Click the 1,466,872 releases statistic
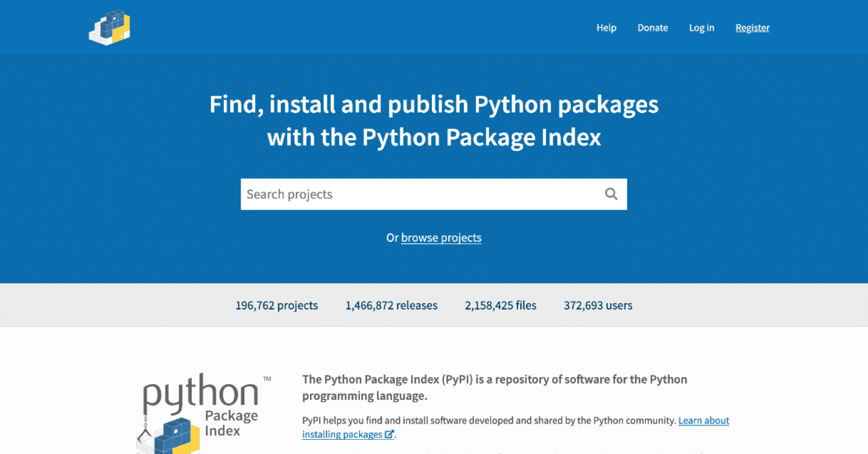Image resolution: width=868 pixels, height=454 pixels. [391, 305]
